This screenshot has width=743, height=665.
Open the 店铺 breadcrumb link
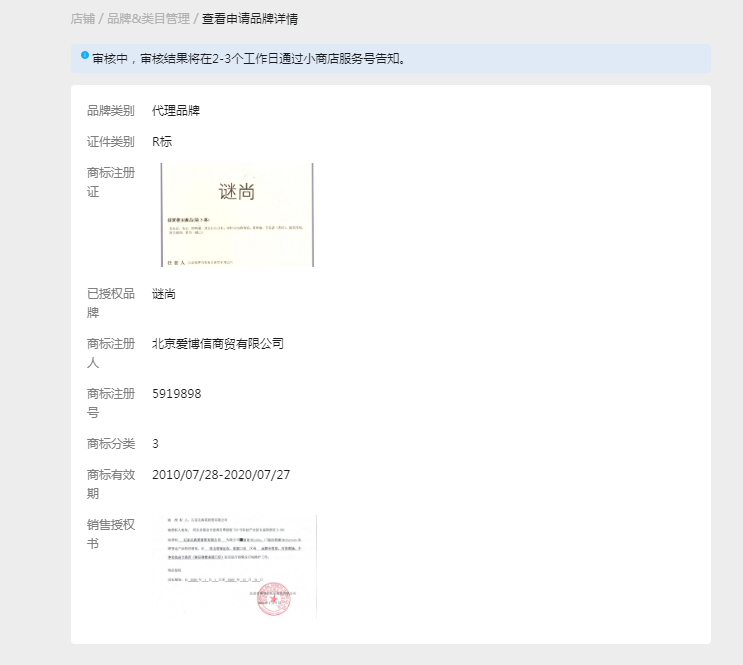(83, 19)
